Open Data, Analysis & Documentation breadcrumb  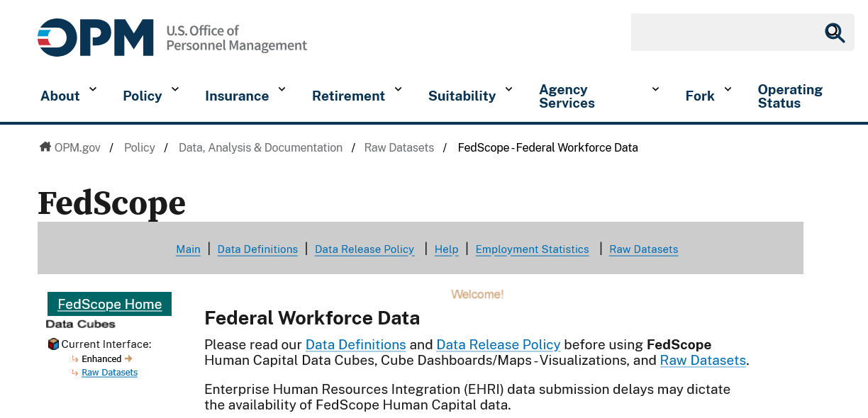pyautogui.click(x=260, y=147)
